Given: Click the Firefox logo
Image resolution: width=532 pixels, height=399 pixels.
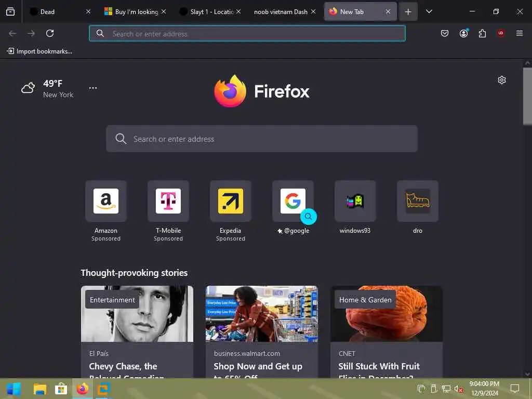Looking at the screenshot, I should [x=262, y=91].
